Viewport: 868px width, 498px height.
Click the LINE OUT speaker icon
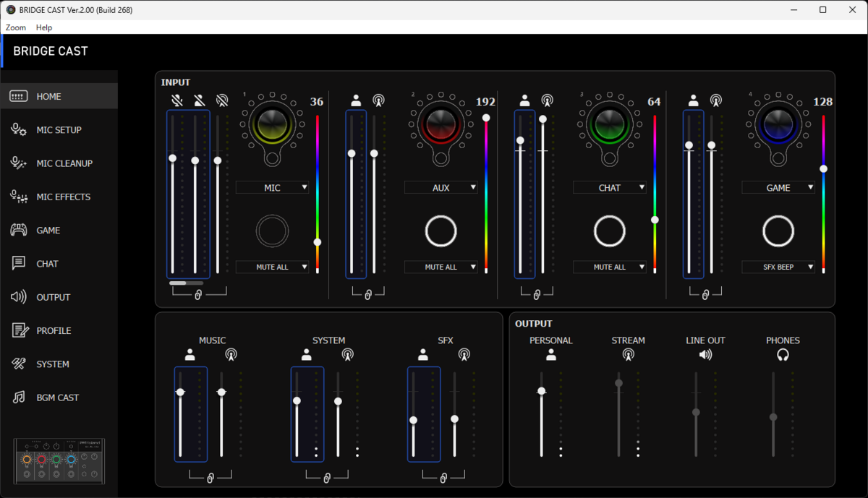[x=705, y=354]
